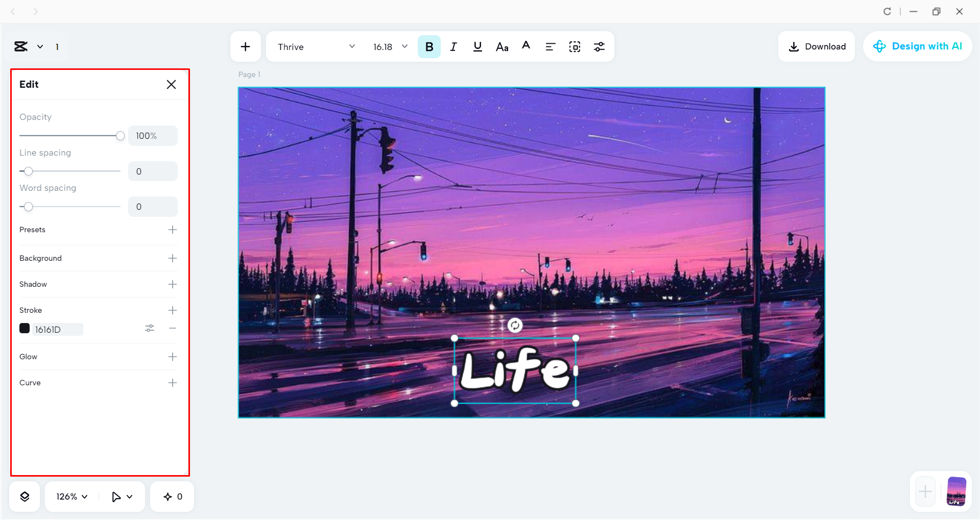Open Design with AI
The height and width of the screenshot is (520, 980).
(917, 46)
